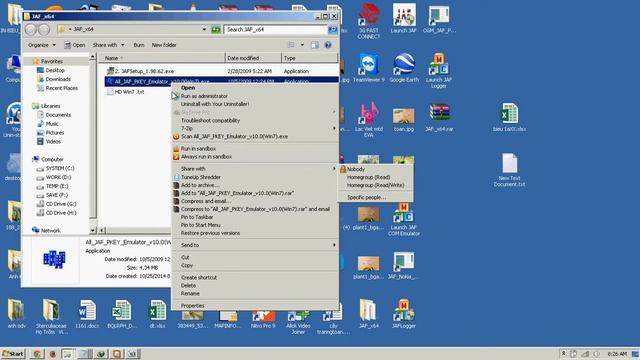Click the taskbar clock

(617, 353)
